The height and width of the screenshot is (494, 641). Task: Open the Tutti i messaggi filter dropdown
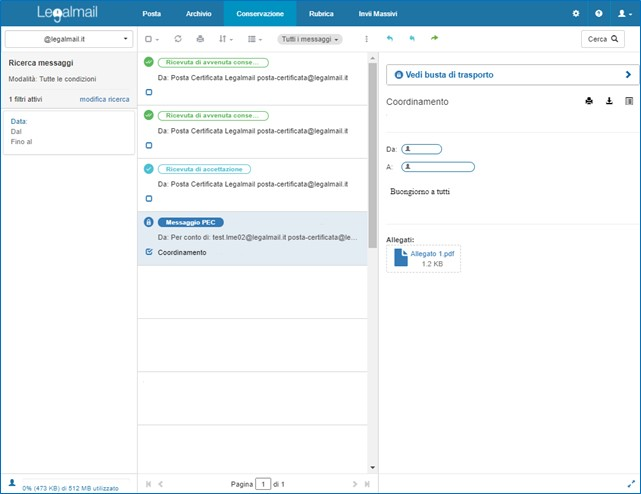[x=309, y=39]
